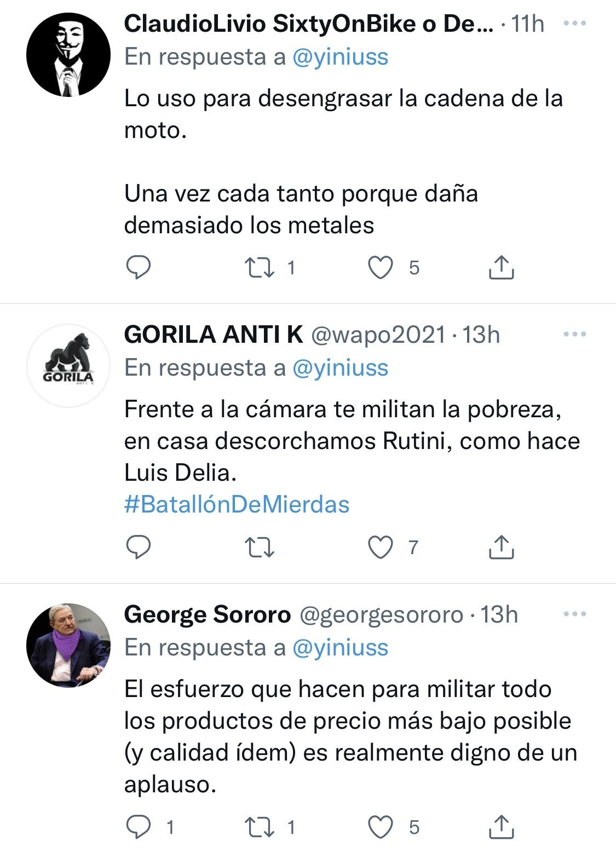Screen dimensions: 616x852
Task: Open @yiniuss mention in GORILA ANTI K reply
Action: point(340,368)
